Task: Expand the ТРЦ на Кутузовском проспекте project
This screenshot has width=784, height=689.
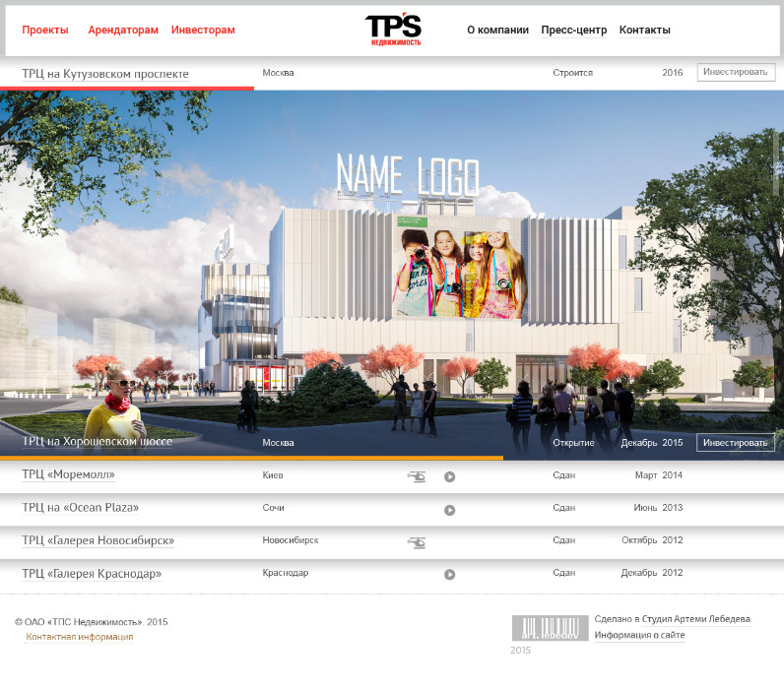Action: (x=105, y=74)
